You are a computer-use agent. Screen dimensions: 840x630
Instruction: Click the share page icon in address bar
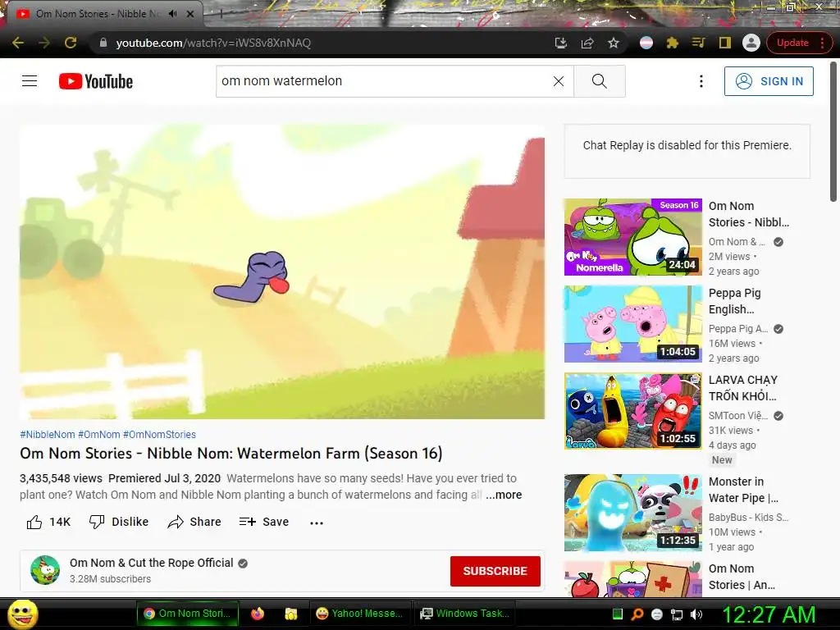[x=587, y=43]
